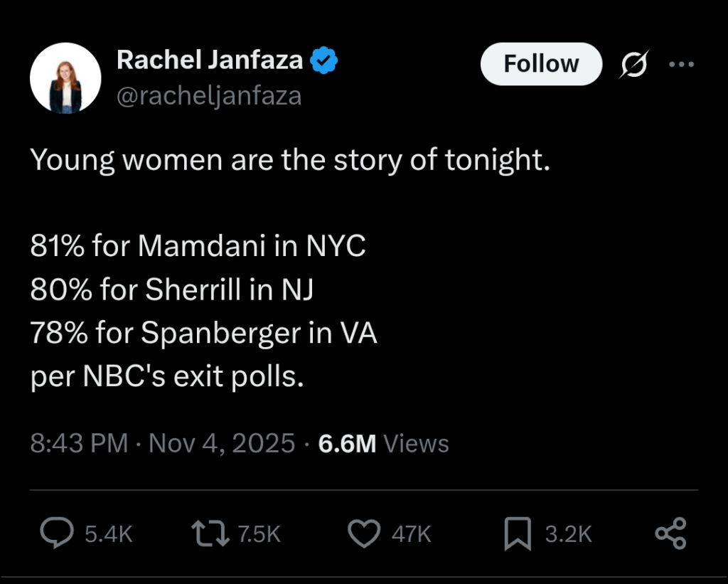Image resolution: width=728 pixels, height=584 pixels.
Task: Open the three-dot more options menu
Action: pyautogui.click(x=681, y=64)
